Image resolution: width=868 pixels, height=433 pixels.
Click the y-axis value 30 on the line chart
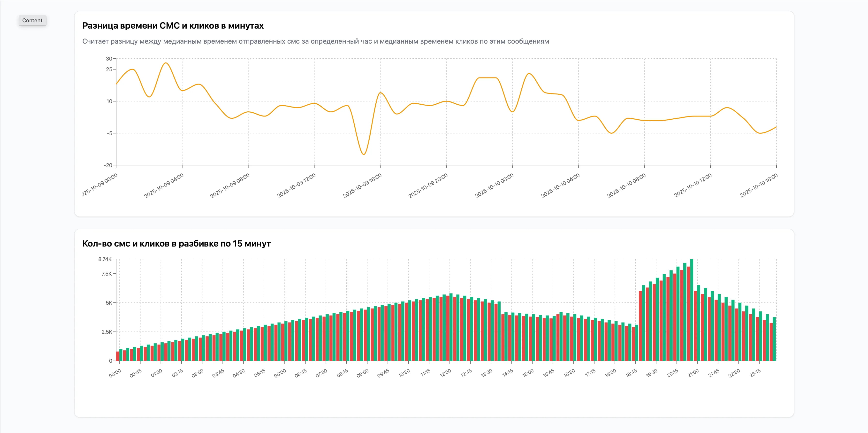click(109, 59)
